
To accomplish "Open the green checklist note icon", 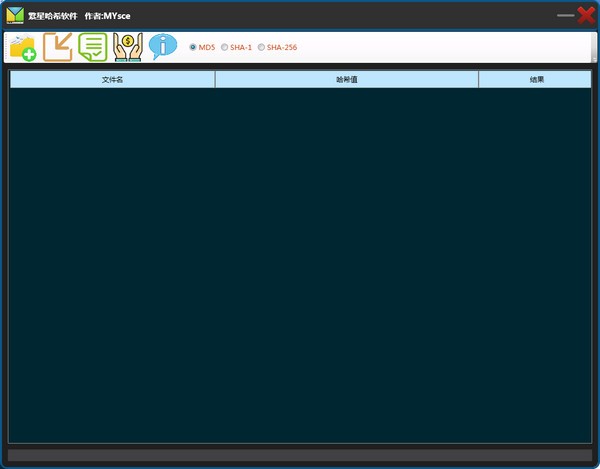I will 93,47.
